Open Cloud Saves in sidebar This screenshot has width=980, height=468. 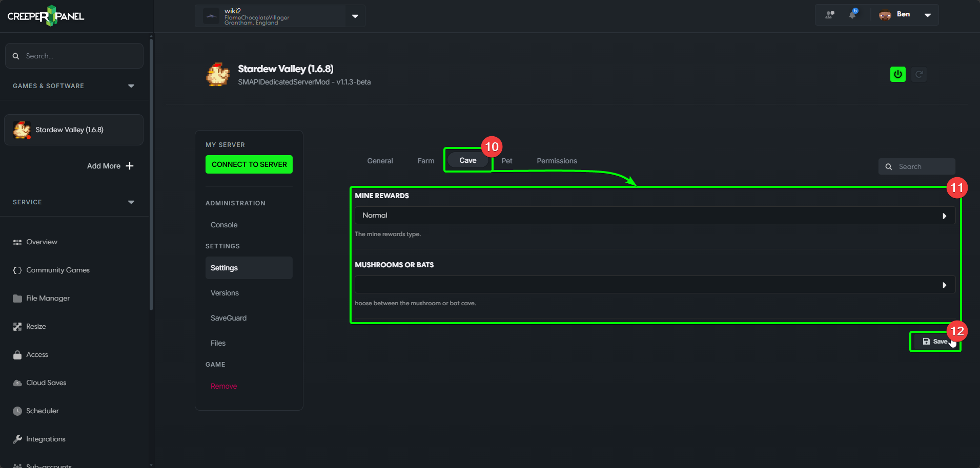(46, 382)
